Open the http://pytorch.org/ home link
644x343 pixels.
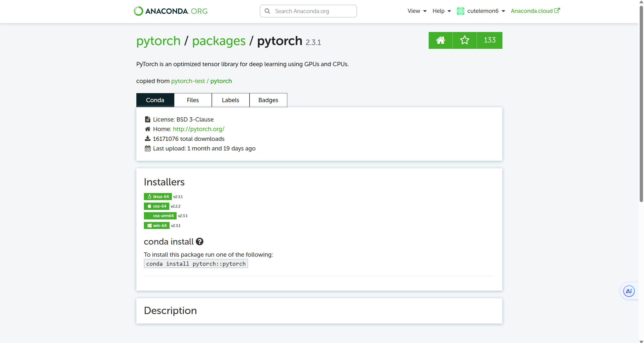point(198,129)
